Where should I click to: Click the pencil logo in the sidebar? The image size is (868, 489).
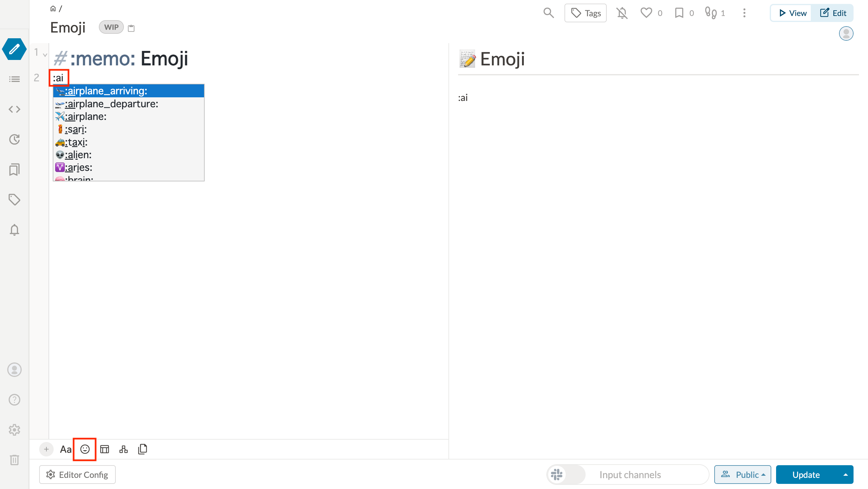coord(14,49)
